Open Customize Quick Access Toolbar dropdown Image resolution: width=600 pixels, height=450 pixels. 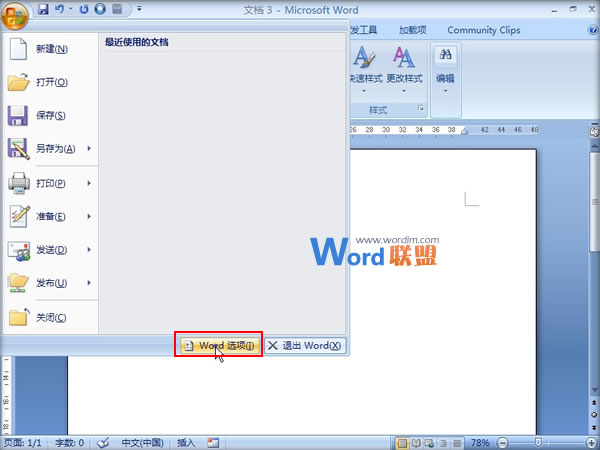[139, 8]
